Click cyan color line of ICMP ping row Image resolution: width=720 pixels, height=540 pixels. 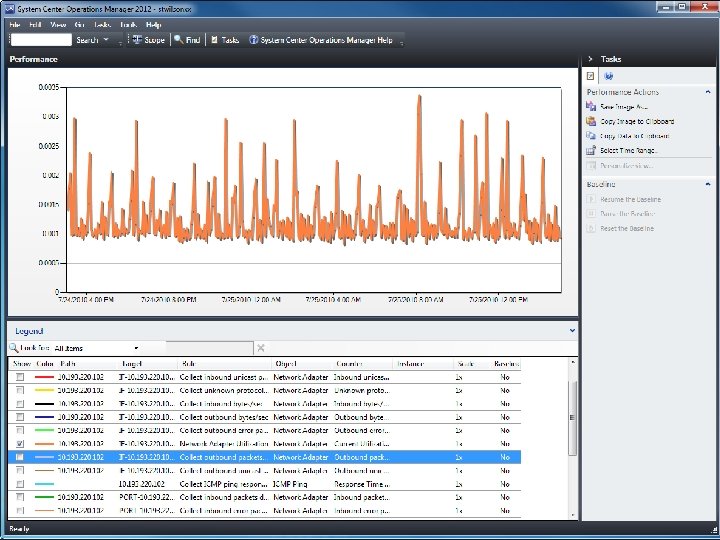[x=44, y=484]
